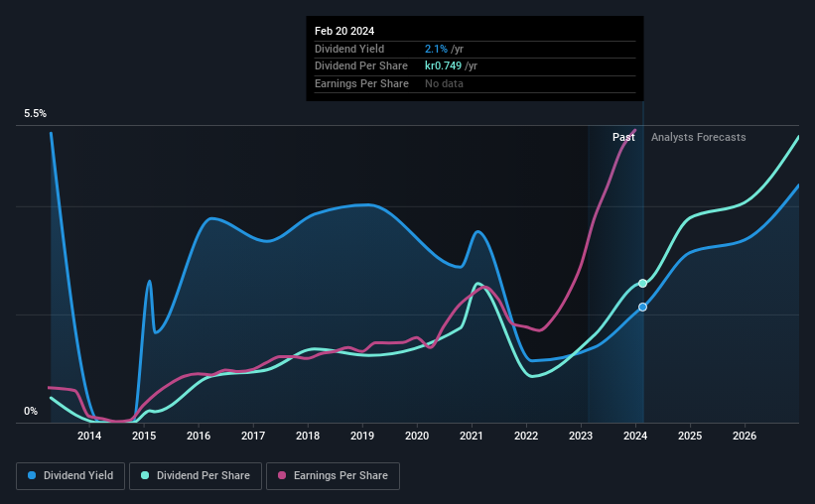Click the 2.1% Dividend Yield tooltip value
Image resolution: width=815 pixels, height=504 pixels.
coord(436,49)
